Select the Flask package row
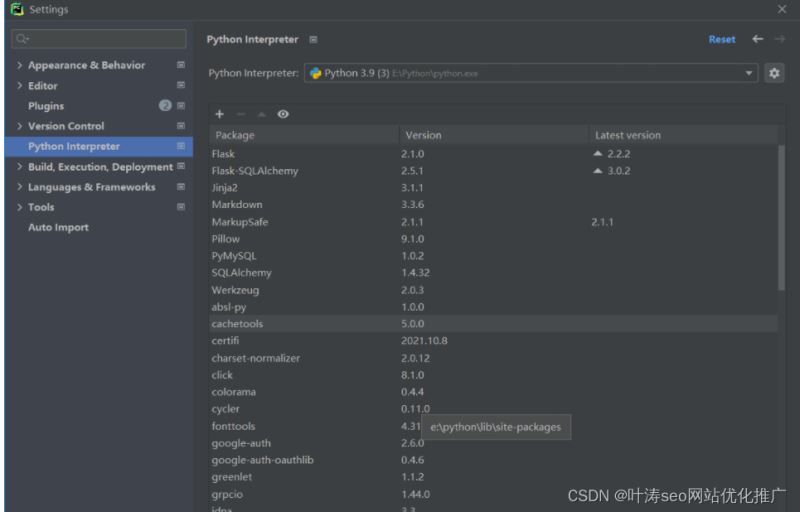This screenshot has width=800, height=512. coord(493,153)
